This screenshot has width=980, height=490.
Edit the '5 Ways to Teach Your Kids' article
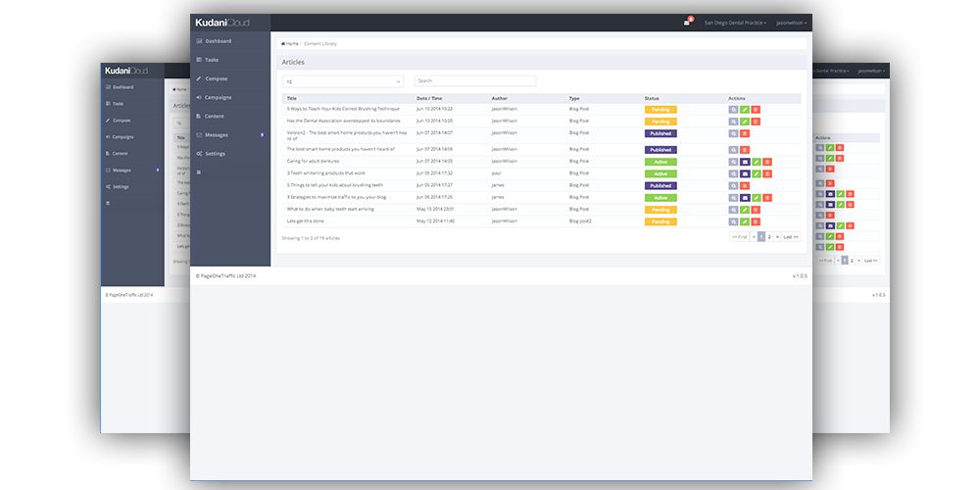[745, 110]
